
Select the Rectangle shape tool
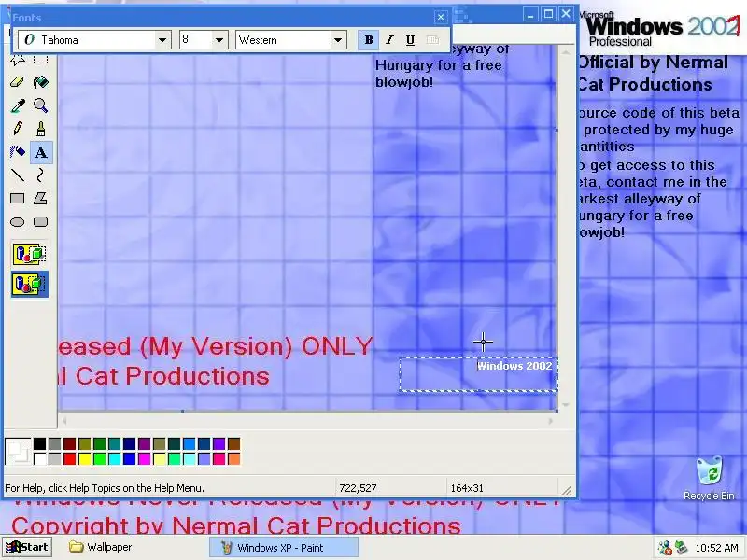point(18,199)
